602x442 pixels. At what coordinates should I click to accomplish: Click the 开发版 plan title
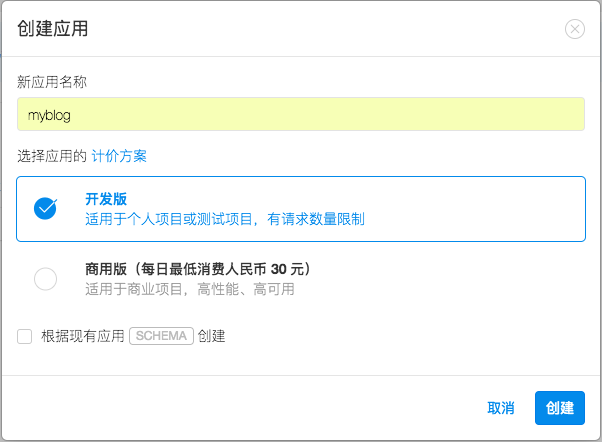106,199
